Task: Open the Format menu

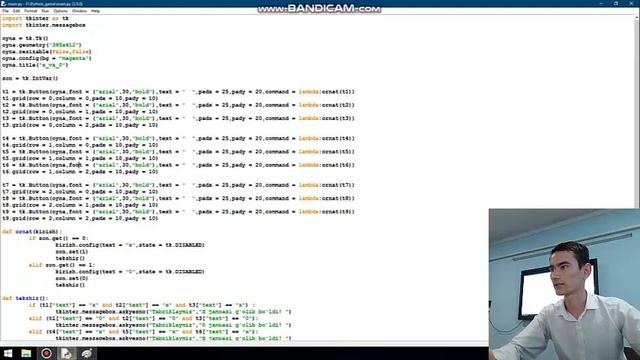Action: (x=31, y=11)
